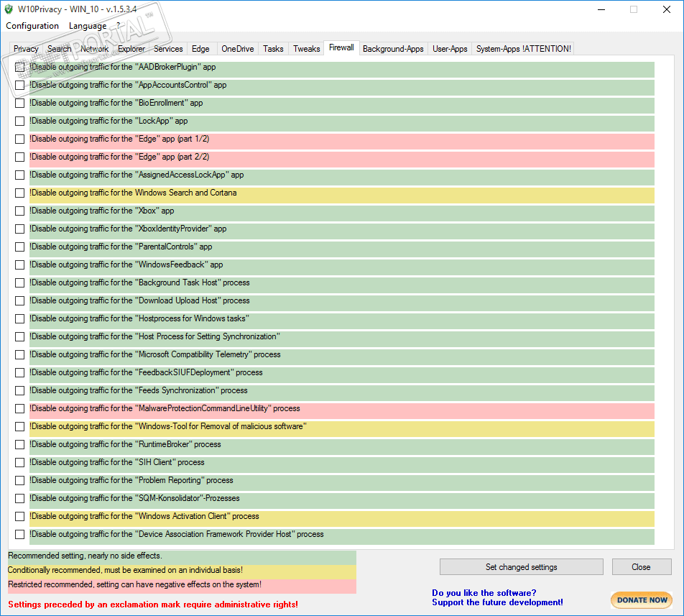The height and width of the screenshot is (616, 684).
Task: Click Set changed settings button
Action: pos(522,566)
